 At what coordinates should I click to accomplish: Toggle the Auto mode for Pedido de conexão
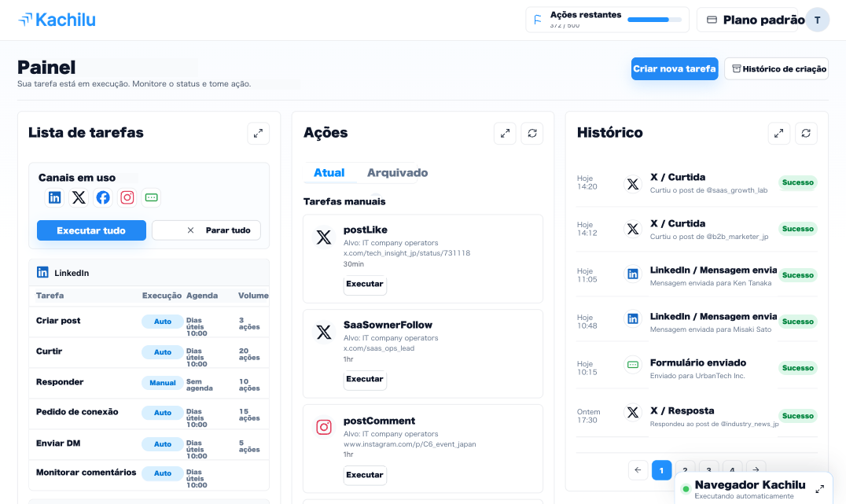[163, 413]
